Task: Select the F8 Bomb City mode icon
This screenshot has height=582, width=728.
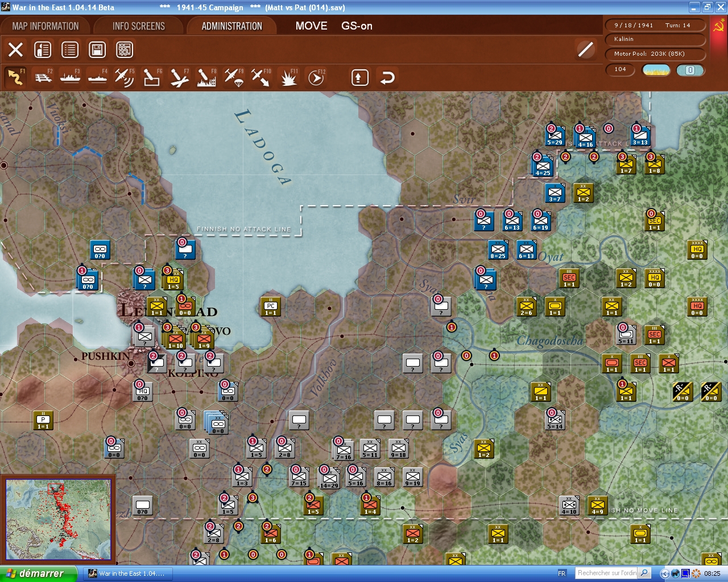Action: coord(206,77)
